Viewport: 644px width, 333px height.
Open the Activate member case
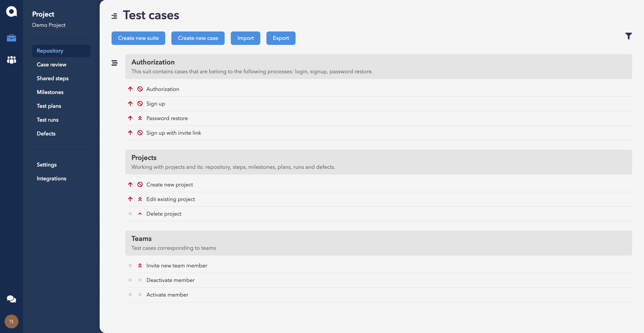[167, 295]
